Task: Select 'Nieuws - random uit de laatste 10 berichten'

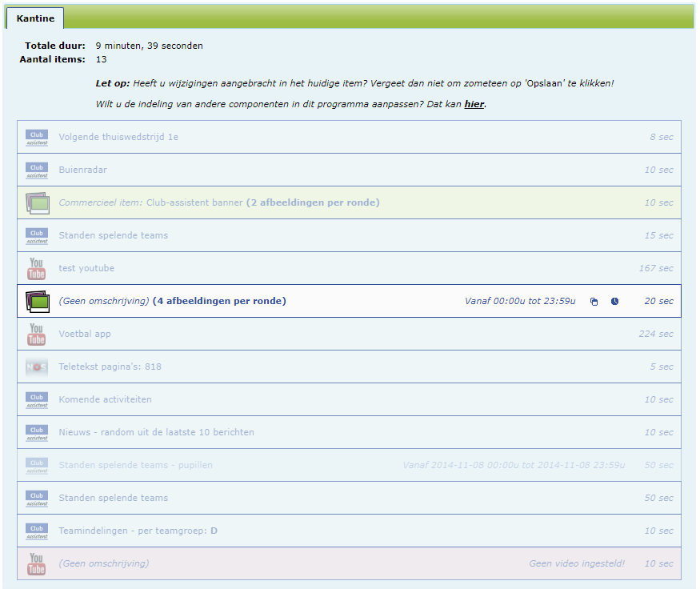Action: 156,432
